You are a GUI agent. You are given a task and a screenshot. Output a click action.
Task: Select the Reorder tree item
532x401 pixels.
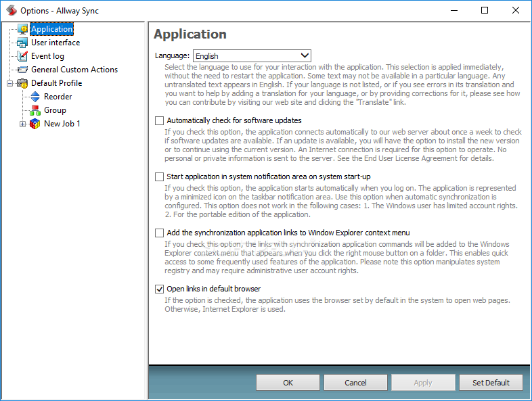click(x=58, y=97)
